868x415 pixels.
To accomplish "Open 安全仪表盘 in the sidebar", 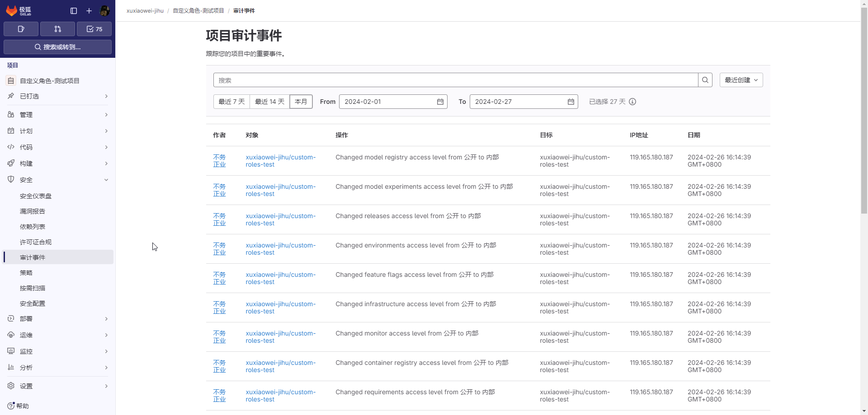I will [36, 196].
